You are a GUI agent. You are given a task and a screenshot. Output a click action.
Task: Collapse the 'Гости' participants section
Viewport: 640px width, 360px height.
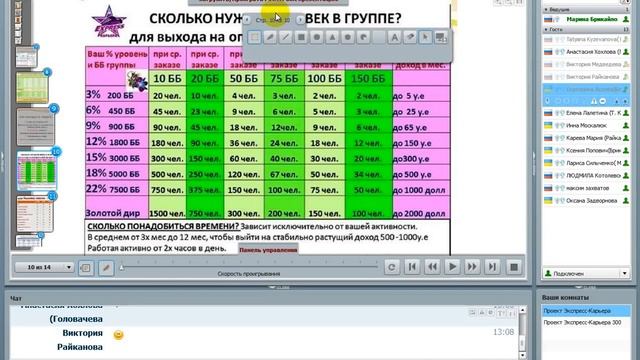[x=546, y=29]
